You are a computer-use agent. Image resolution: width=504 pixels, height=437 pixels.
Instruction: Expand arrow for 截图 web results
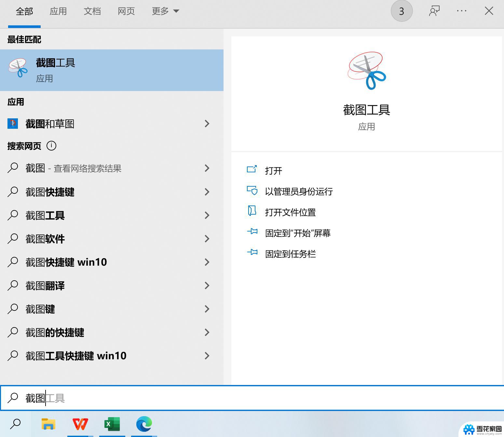[x=207, y=168]
